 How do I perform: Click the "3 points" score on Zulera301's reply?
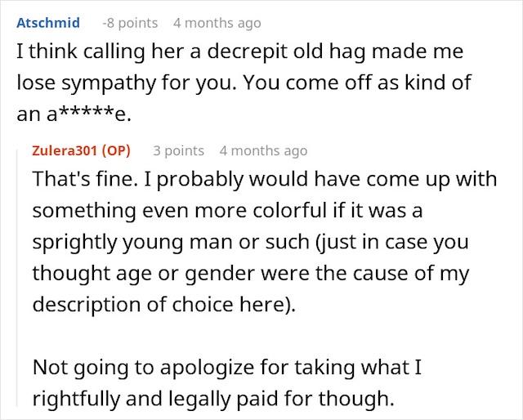(179, 150)
